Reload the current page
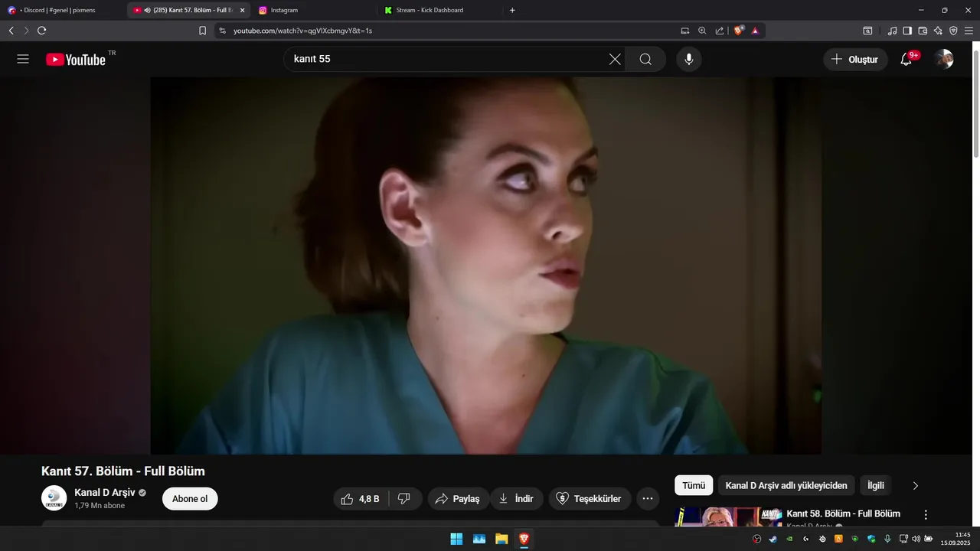This screenshot has width=980, height=551. pos(41,31)
